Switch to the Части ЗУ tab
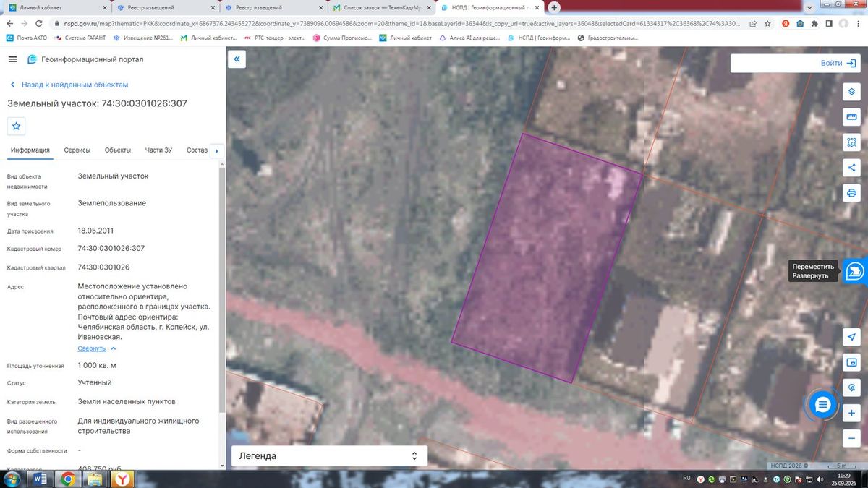 (158, 150)
